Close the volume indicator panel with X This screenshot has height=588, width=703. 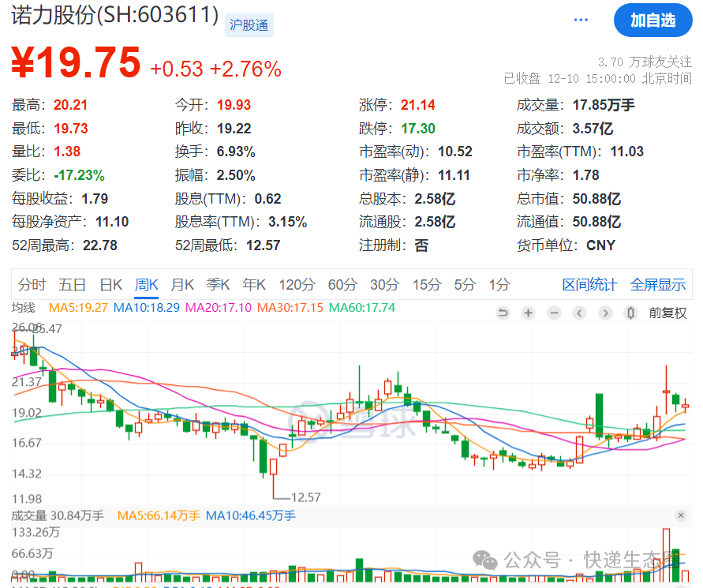click(681, 515)
